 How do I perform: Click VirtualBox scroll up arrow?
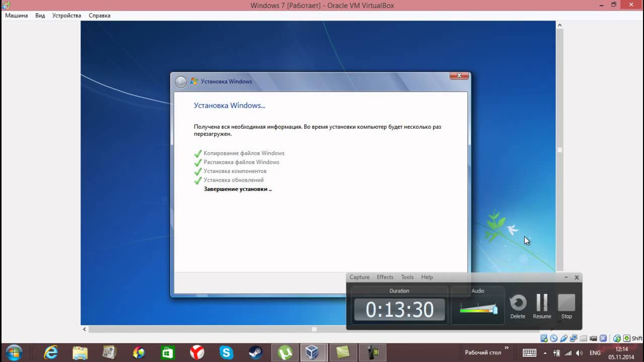click(x=559, y=25)
